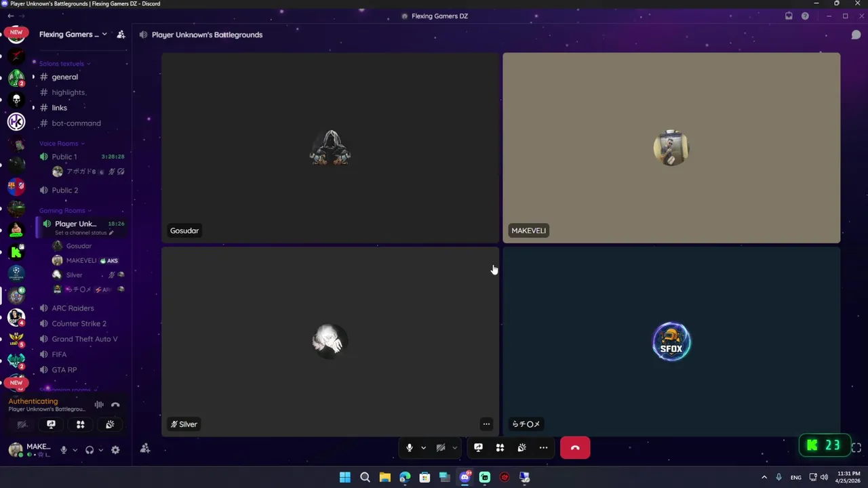Image resolution: width=868 pixels, height=488 pixels.
Task: Open soundboard from the call control bar
Action: pos(521,447)
